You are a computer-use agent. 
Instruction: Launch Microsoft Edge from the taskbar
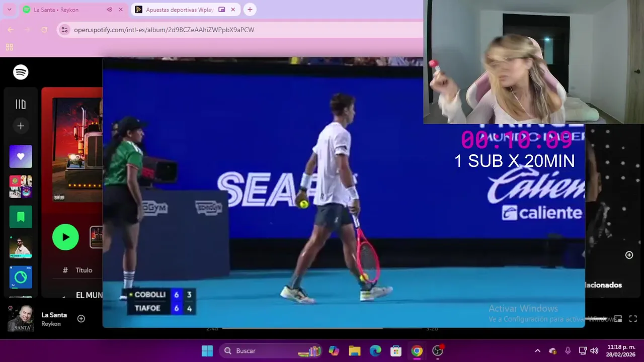[375, 351]
